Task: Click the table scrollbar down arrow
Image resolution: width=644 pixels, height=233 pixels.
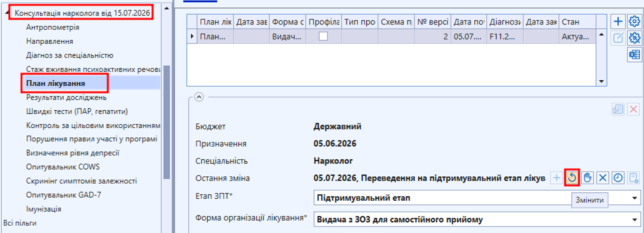Action: (x=601, y=82)
